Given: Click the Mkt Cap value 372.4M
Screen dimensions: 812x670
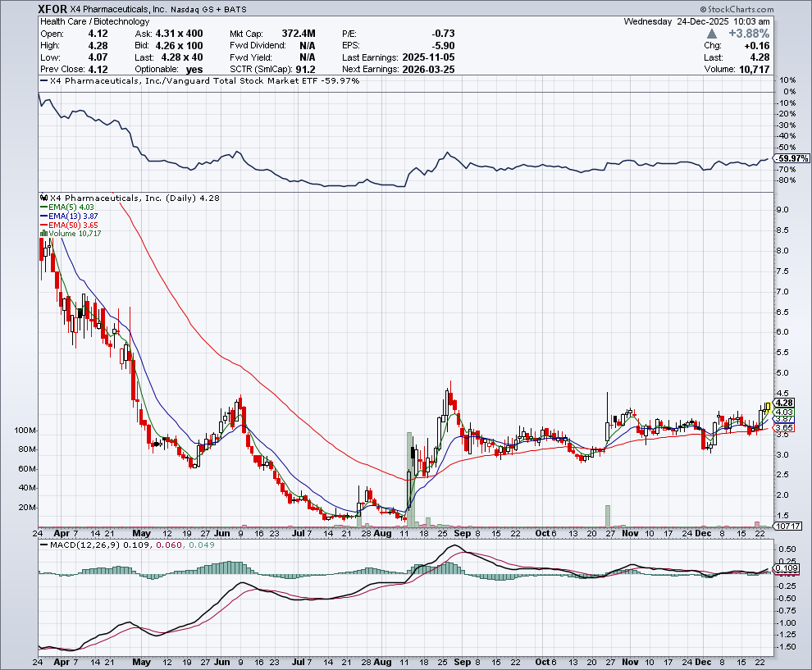Looking at the screenshot, I should pyautogui.click(x=299, y=34).
